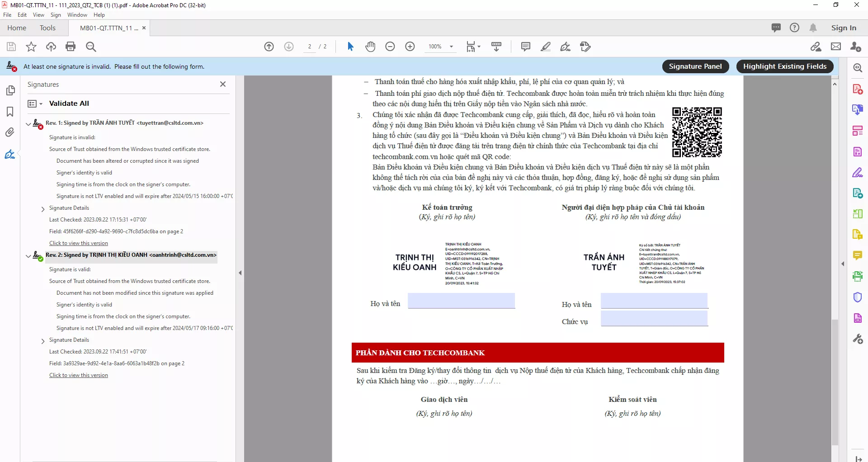Image resolution: width=868 pixels, height=462 pixels.
Task: Click the Signature Panel button
Action: 695,66
